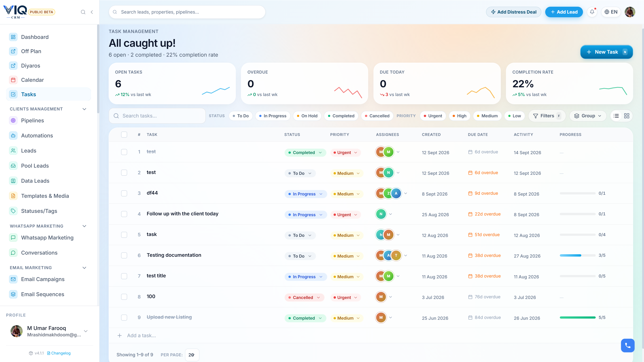The height and width of the screenshot is (362, 644).
Task: Click progress bar of Upload new Listing
Action: pos(577,318)
